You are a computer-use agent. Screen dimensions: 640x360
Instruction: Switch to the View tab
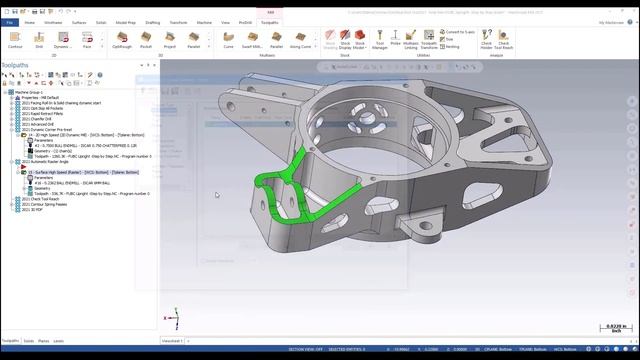(225, 23)
